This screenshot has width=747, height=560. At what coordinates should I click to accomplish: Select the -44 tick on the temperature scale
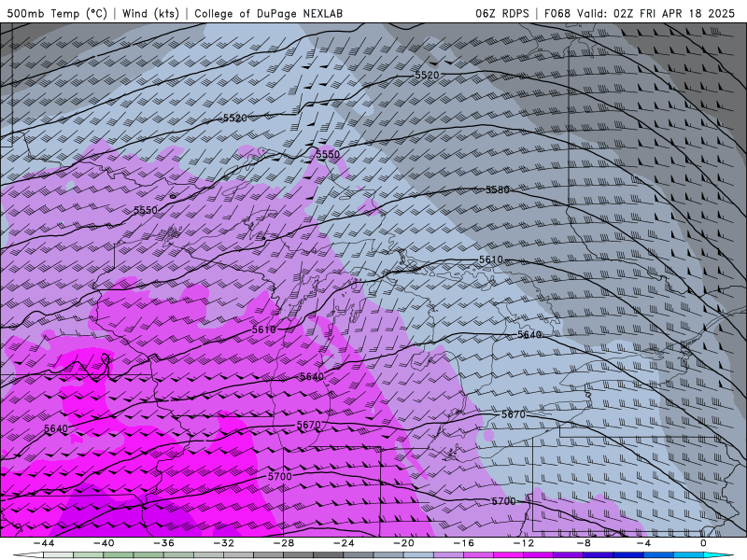44,543
